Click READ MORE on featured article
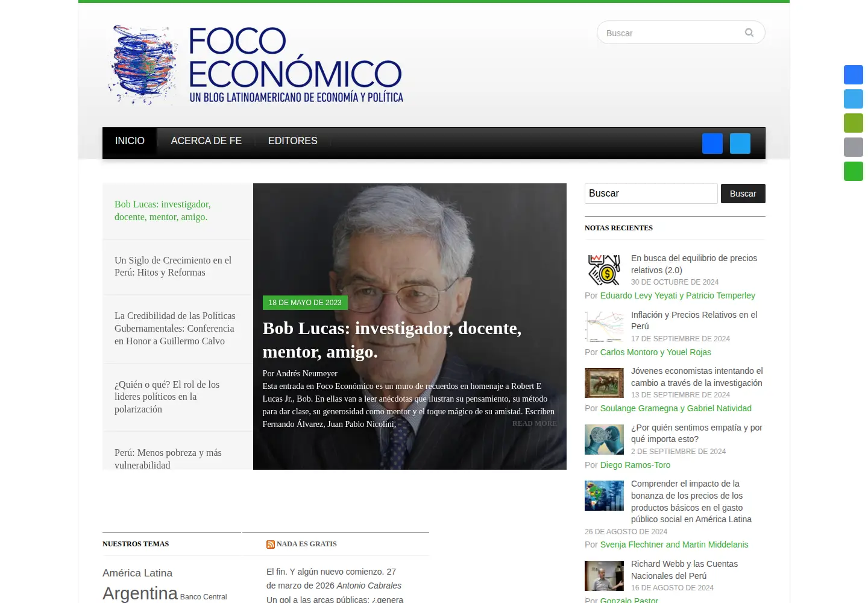 coord(534,423)
